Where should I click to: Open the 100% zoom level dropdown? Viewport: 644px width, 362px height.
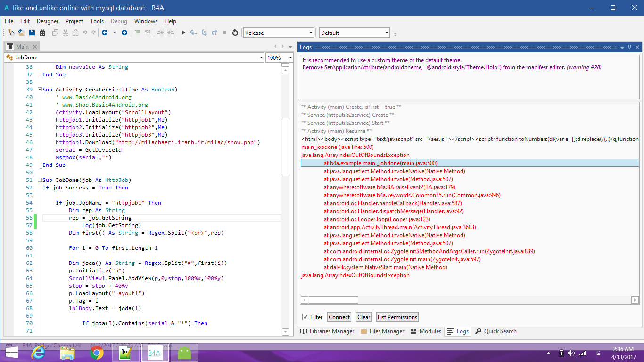(290, 58)
